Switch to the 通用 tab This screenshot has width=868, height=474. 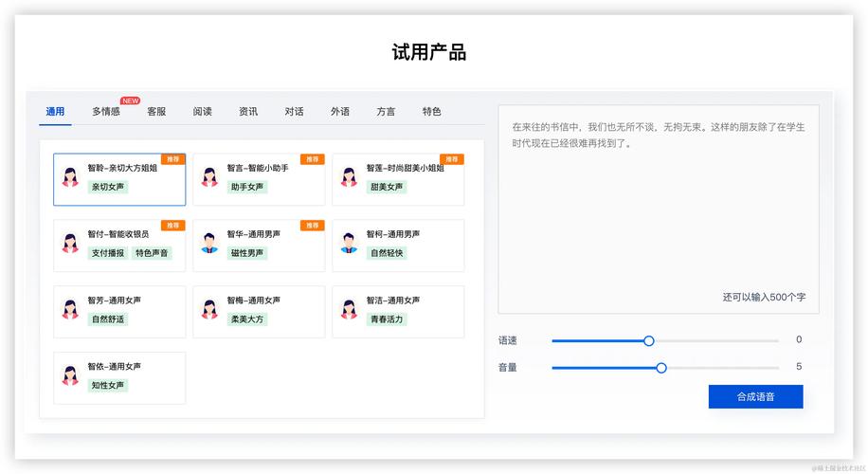(55, 112)
